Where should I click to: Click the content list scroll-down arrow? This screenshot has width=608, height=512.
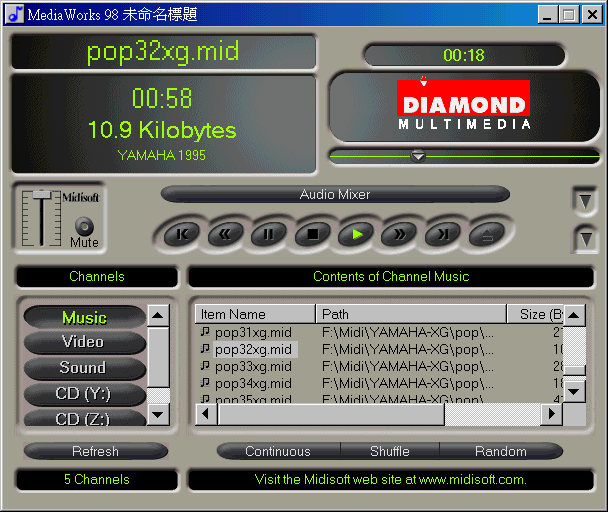574,391
